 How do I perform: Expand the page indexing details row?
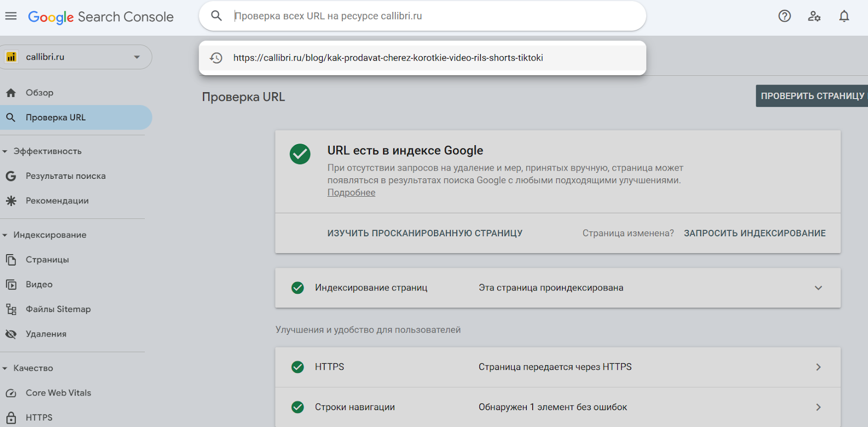[818, 288]
